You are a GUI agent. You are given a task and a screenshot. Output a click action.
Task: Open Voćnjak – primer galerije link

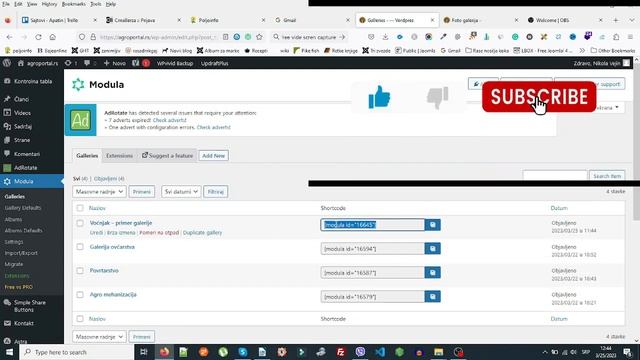click(x=121, y=223)
